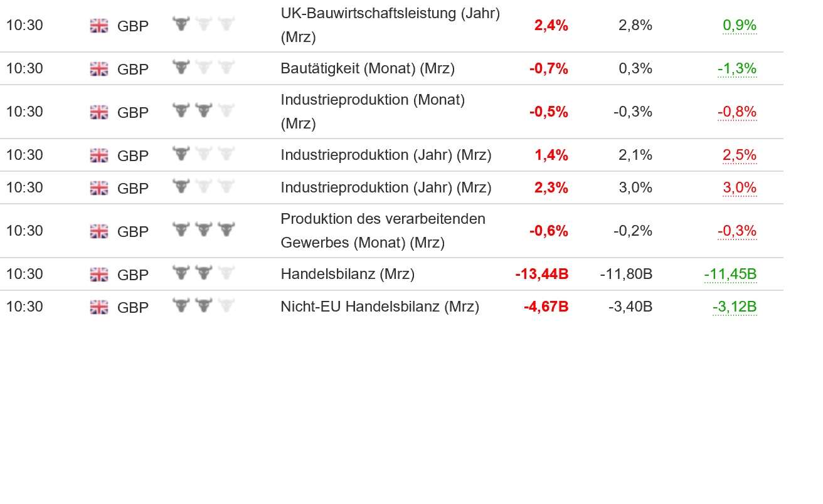
Task: Click UK flag in Nicht-EU Handelsbilanz row
Action: coord(99,307)
